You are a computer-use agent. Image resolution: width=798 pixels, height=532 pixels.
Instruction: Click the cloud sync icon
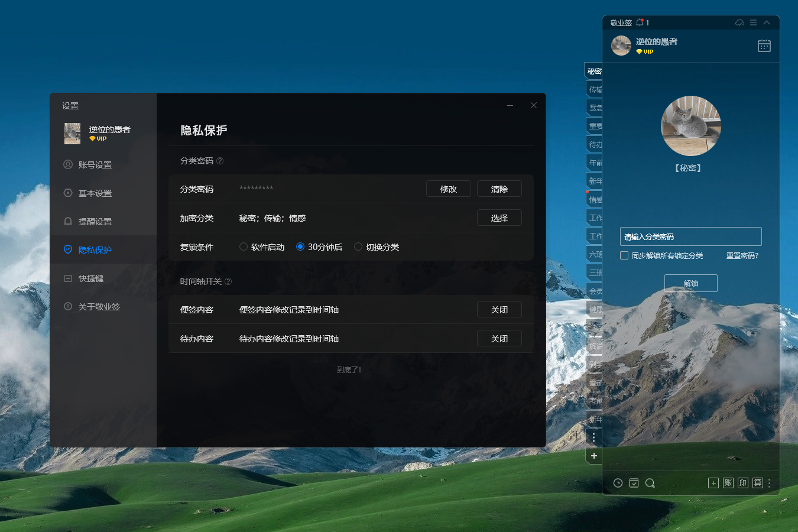coord(739,22)
